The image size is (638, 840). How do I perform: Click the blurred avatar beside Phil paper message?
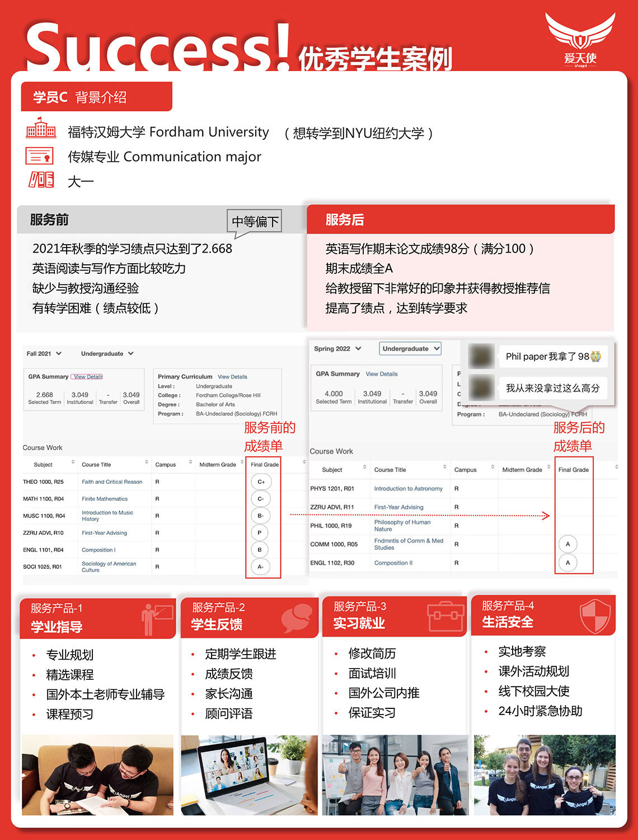pyautogui.click(x=481, y=356)
